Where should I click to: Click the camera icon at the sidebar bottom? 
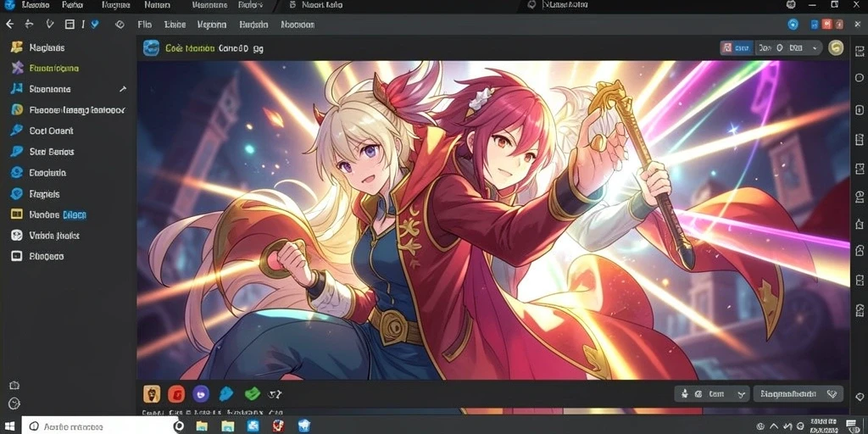pyautogui.click(x=15, y=386)
